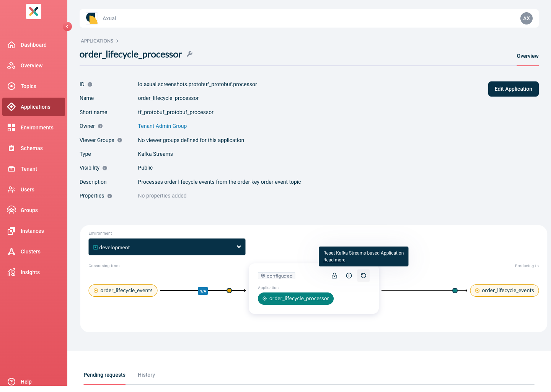Click the AX user avatar
This screenshot has height=392, width=551.
point(527,18)
